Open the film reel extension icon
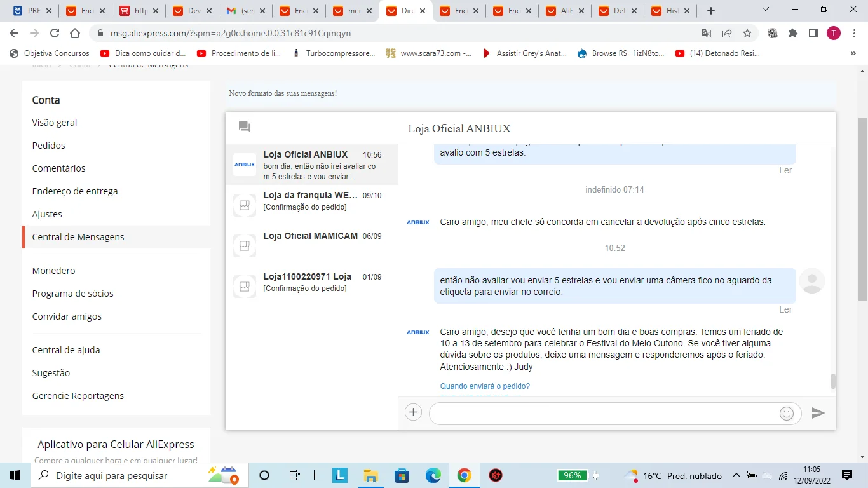Image resolution: width=868 pixels, height=488 pixels. [773, 33]
